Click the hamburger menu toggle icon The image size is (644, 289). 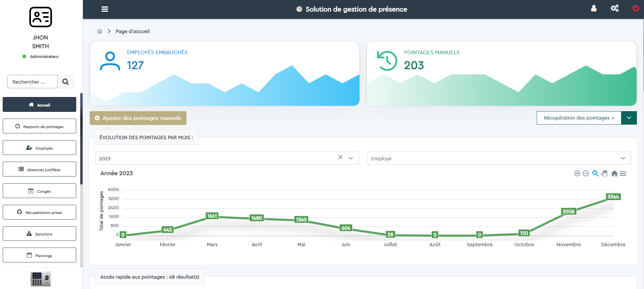tap(105, 9)
